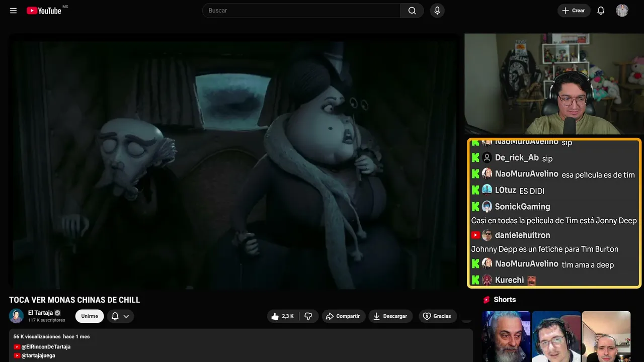Click the chat message "ES DIDI"
Image resolution: width=644 pixels, height=362 pixels.
pos(532,191)
